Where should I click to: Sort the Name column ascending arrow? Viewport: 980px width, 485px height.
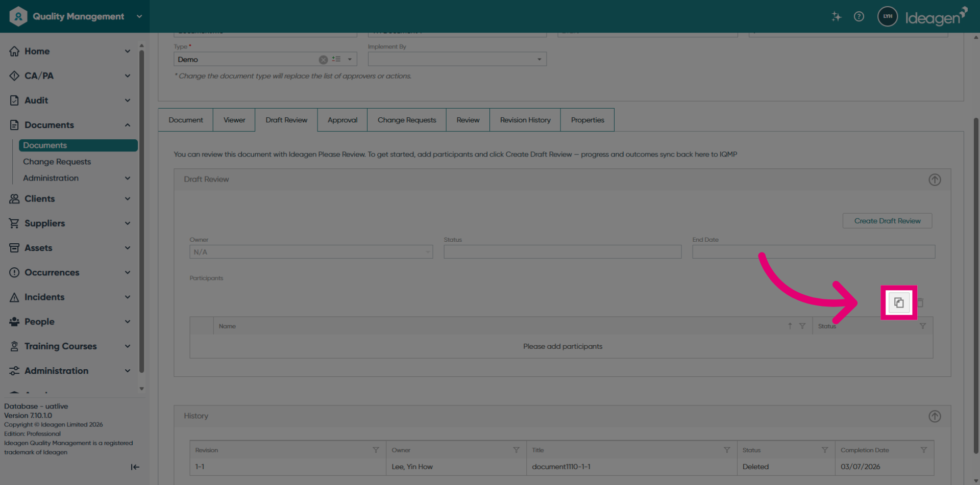tap(790, 326)
